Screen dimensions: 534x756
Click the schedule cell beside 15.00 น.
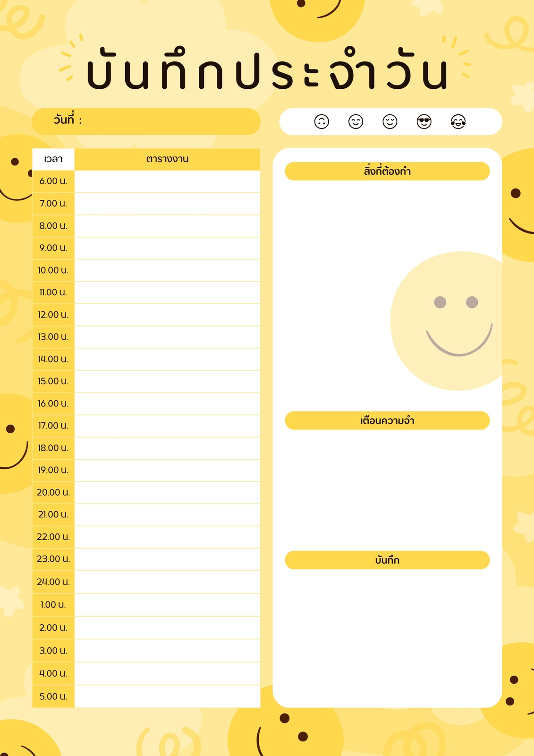[x=167, y=381]
